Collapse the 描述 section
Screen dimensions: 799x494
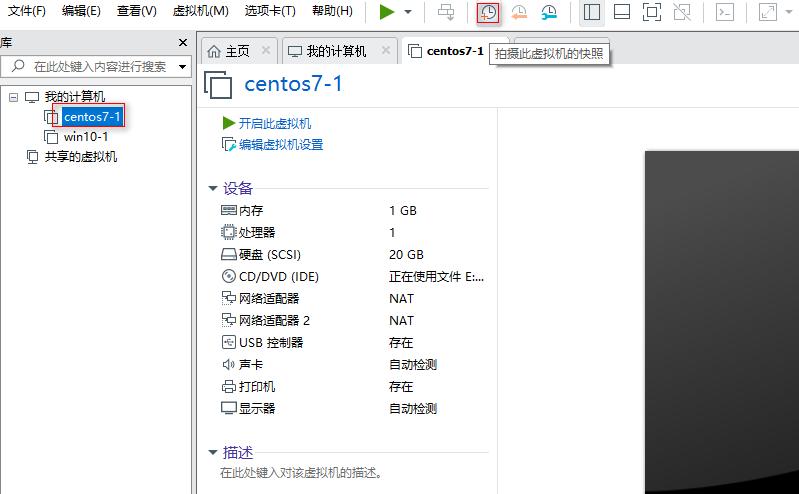click(212, 452)
